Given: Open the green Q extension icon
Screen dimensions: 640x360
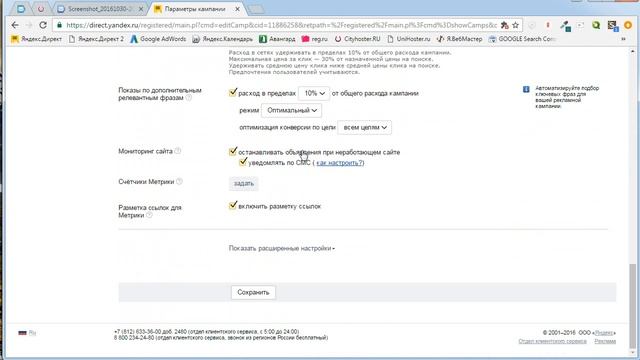Looking at the screenshot, I should (x=596, y=25).
